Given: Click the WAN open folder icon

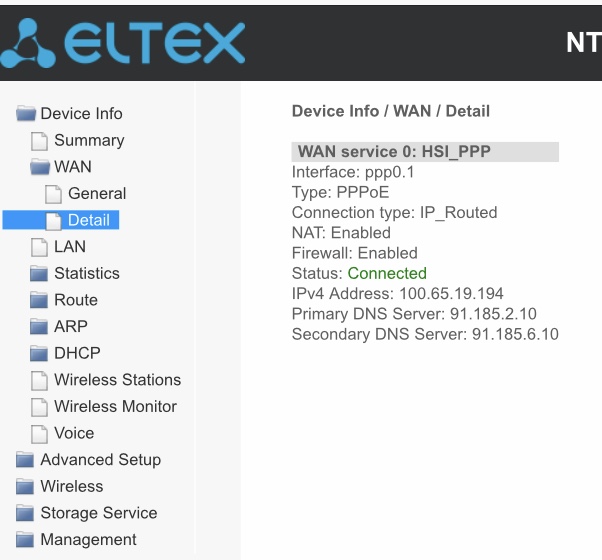Looking at the screenshot, I should [x=40, y=167].
